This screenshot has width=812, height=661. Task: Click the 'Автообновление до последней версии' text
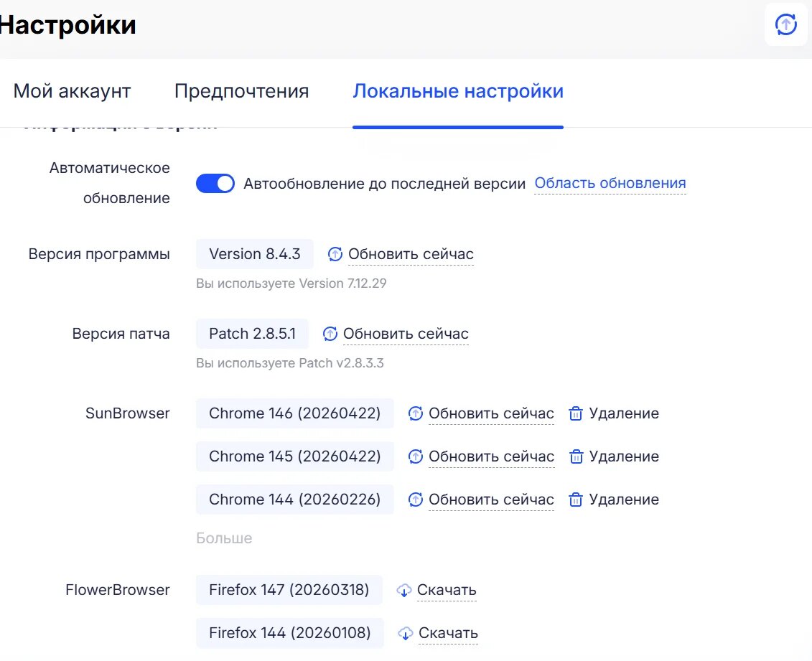pyautogui.click(x=384, y=184)
